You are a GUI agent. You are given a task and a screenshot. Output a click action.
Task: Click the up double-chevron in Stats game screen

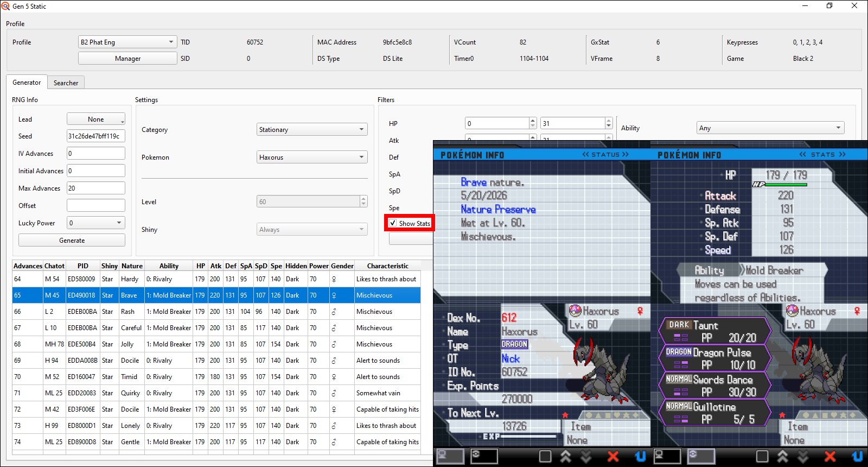click(783, 456)
